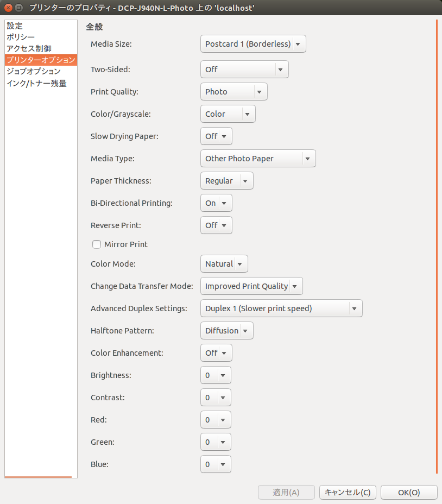Open Blue value dropdown
Viewport: 442px width, 504px height.
tap(216, 464)
